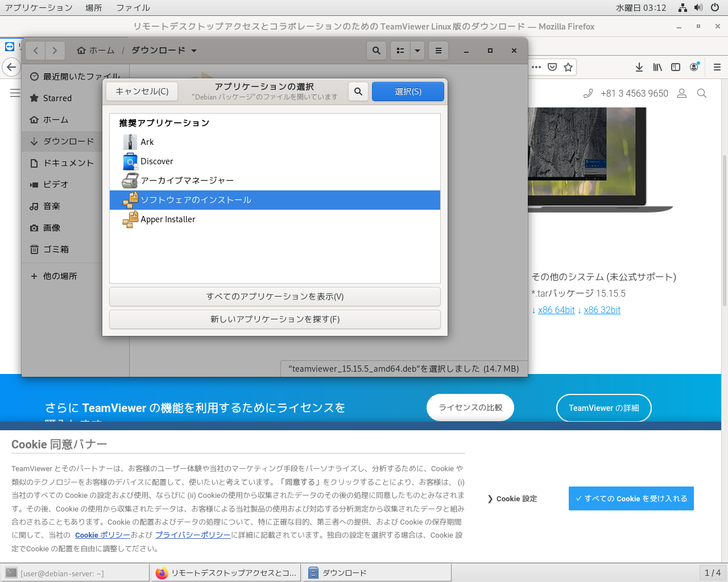Open the Cookie ポリシー link
The width and height of the screenshot is (728, 582).
pyautogui.click(x=102, y=535)
